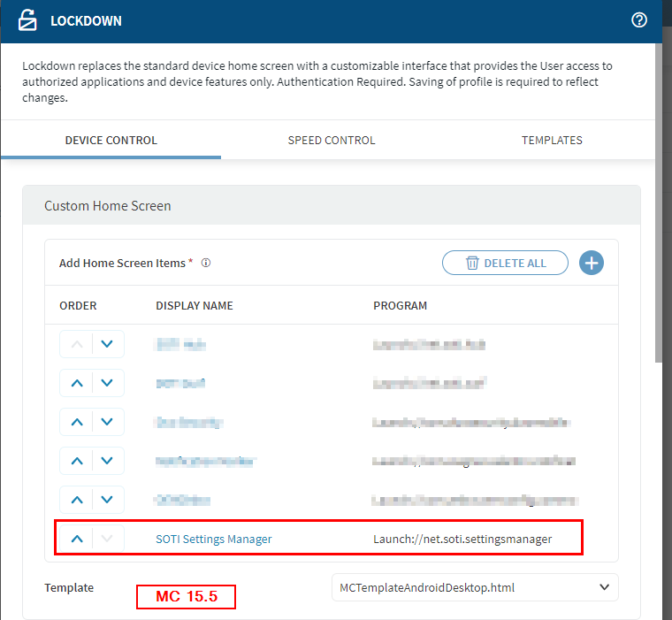Click the Launch://net.soti.settingsmanager program entry

tap(462, 539)
